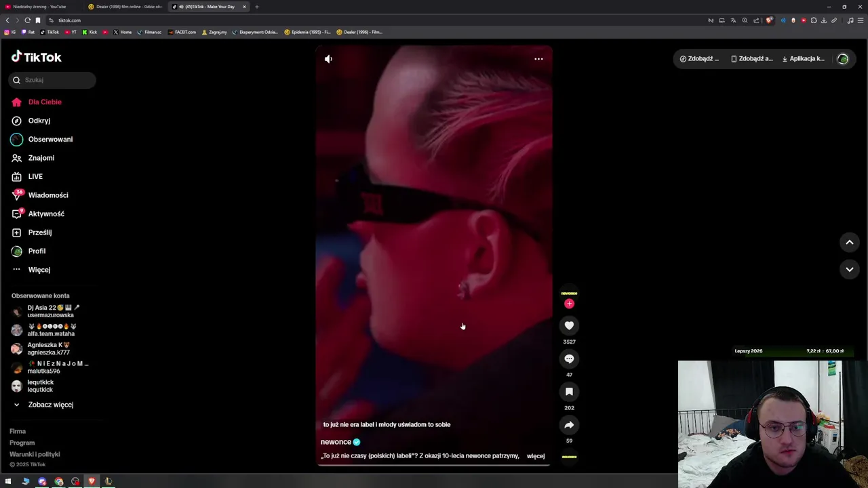Image resolution: width=868 pixels, height=488 pixels.
Task: Open the Profil page
Action: pyautogui.click(x=37, y=251)
